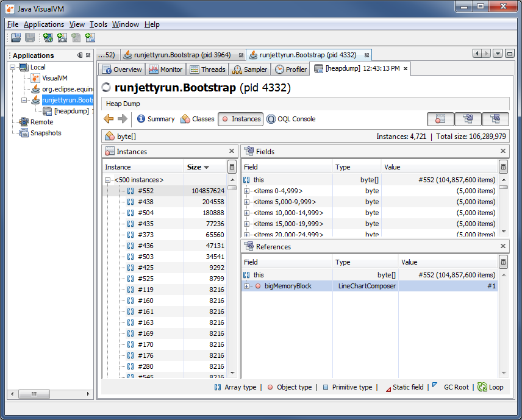
Task: Click the back arrow in heap dump
Action: pos(109,118)
